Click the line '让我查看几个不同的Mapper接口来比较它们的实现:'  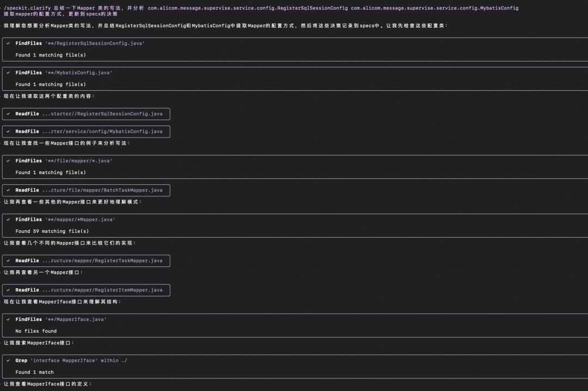coord(70,243)
